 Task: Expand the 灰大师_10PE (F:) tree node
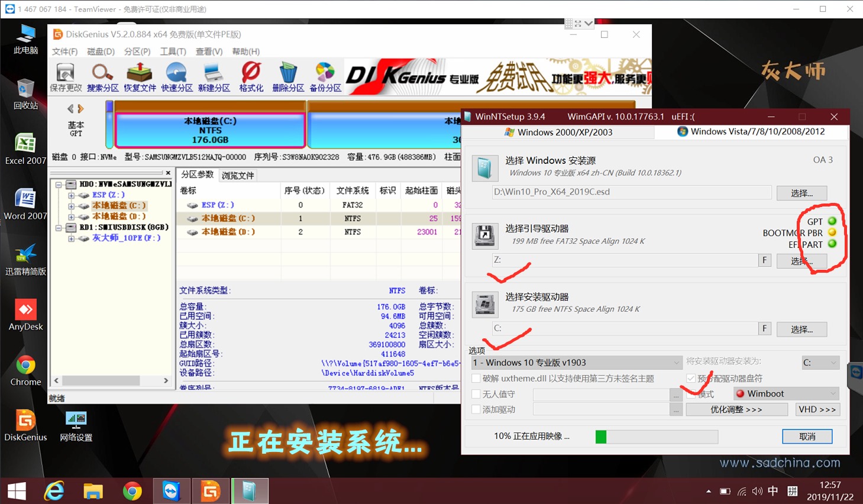[71, 238]
